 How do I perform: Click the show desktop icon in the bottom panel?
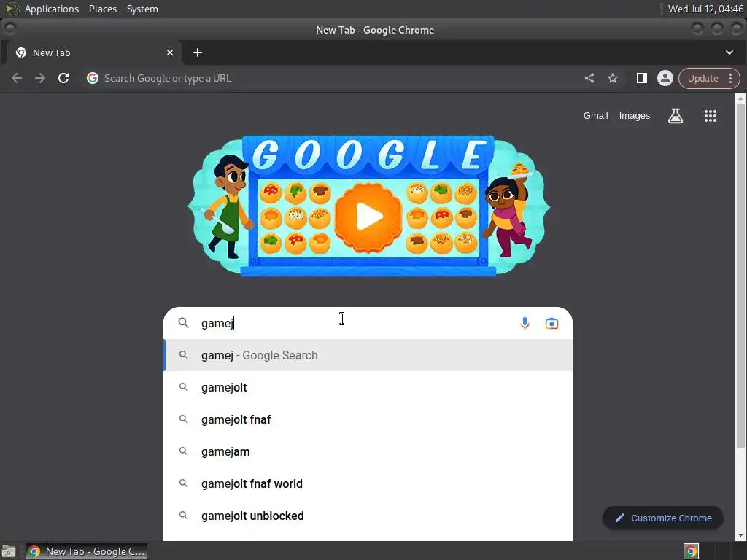coord(9,551)
